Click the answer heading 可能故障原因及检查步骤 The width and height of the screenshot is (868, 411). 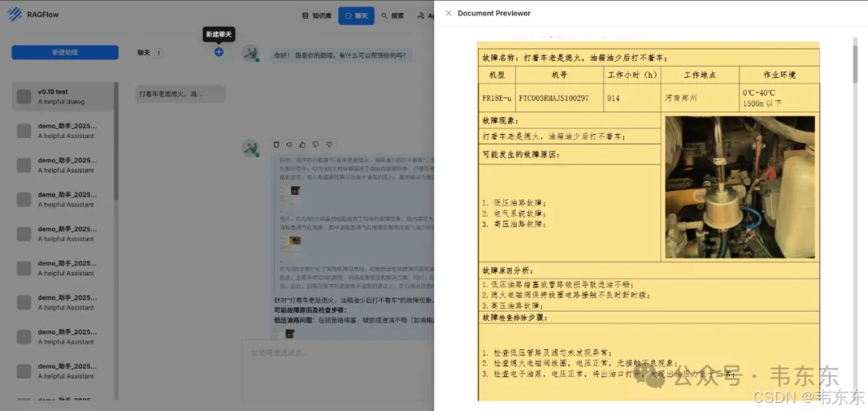[310, 310]
